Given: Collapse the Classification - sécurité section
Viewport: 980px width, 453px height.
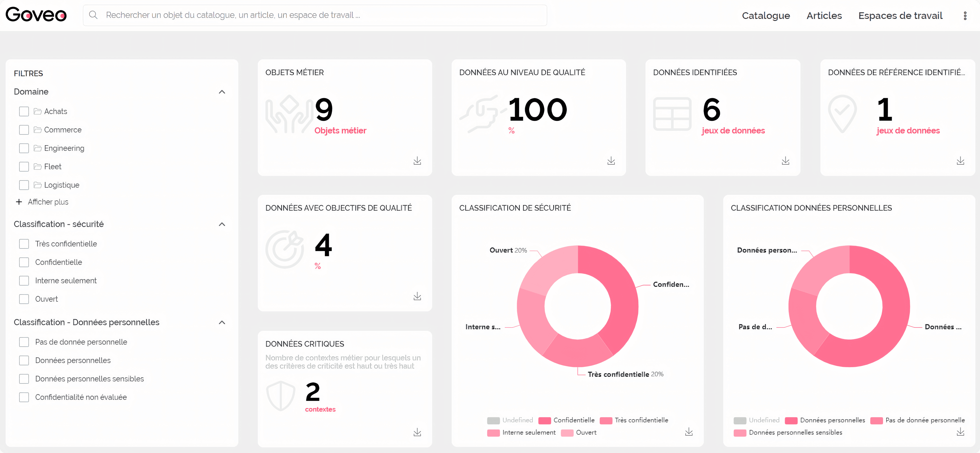Looking at the screenshot, I should tap(222, 224).
